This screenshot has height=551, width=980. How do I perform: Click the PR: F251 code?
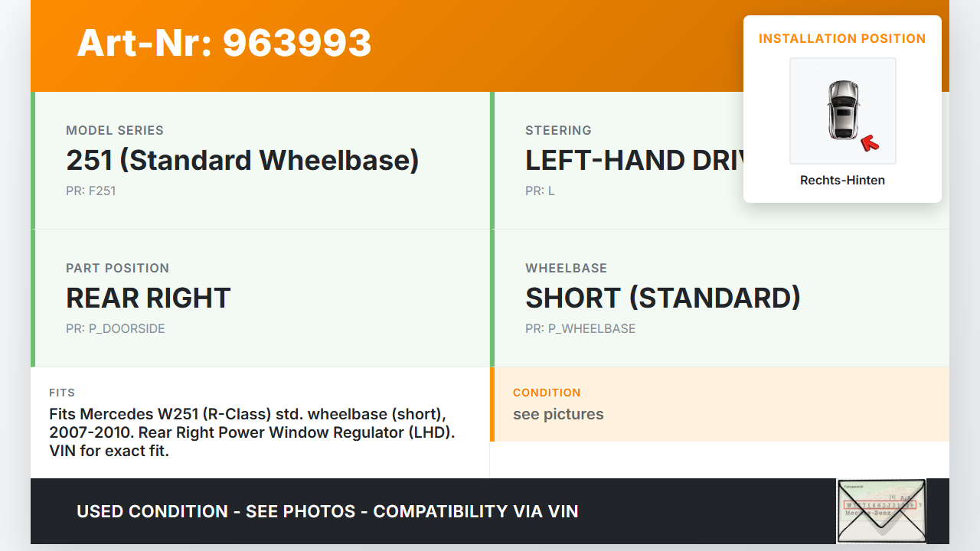91,191
